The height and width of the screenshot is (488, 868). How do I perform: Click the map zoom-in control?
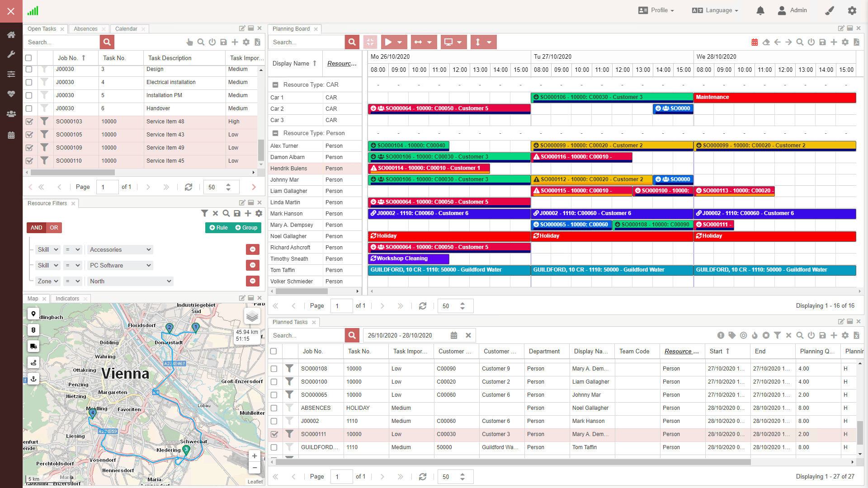(255, 456)
